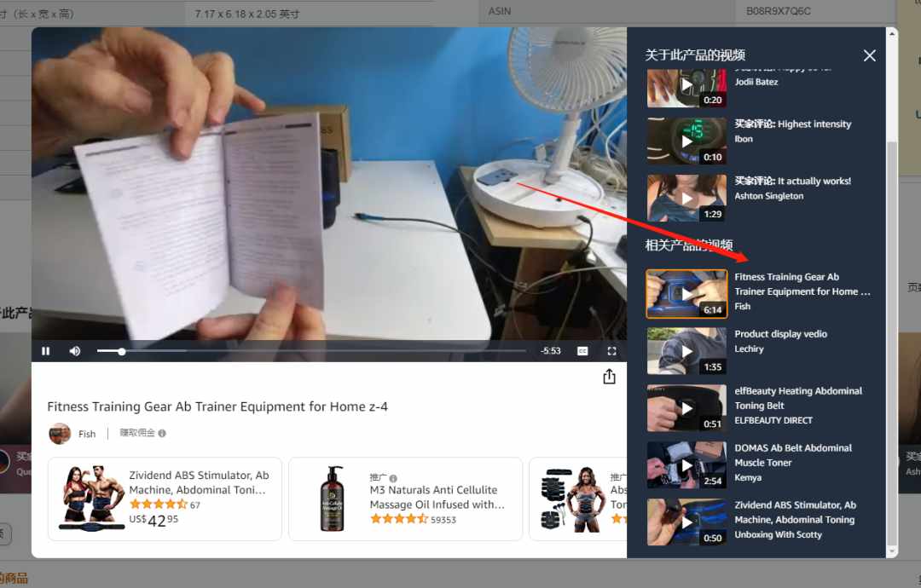This screenshot has width=921, height=588.
Task: Click the earn commission info icon
Action: click(162, 433)
